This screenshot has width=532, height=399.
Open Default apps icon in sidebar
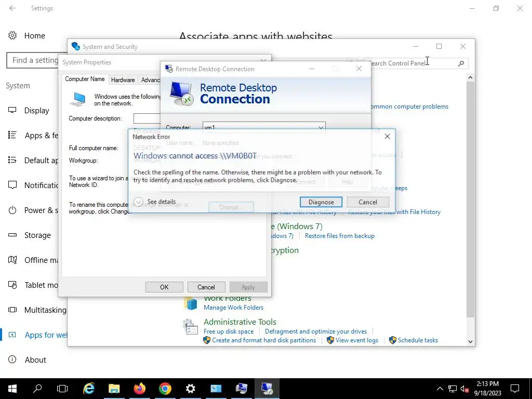click(12, 160)
